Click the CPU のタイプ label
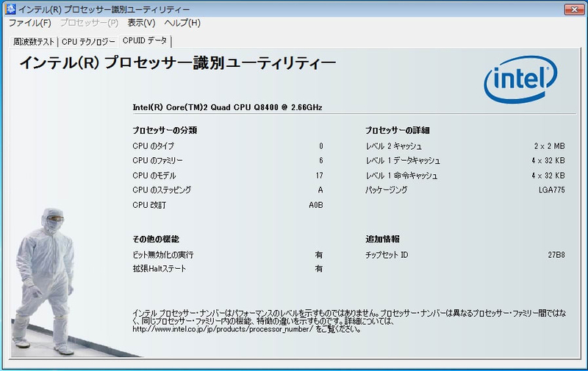The height and width of the screenshot is (371, 588). (154, 145)
